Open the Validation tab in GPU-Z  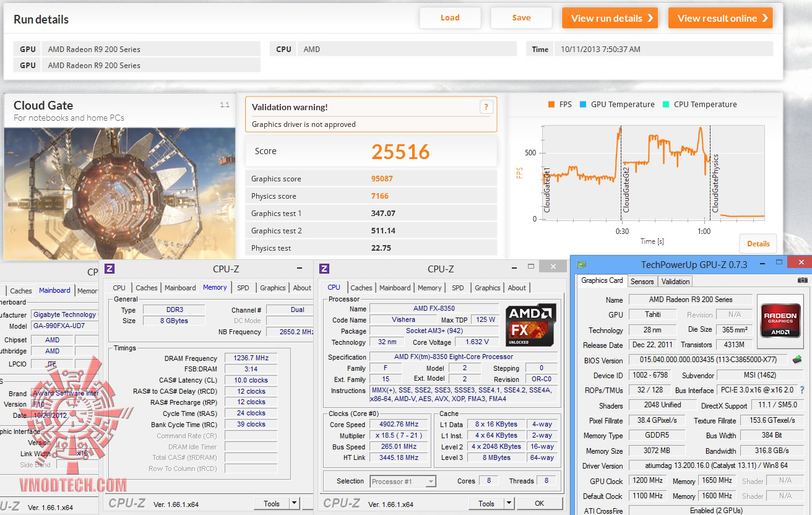[x=675, y=282]
